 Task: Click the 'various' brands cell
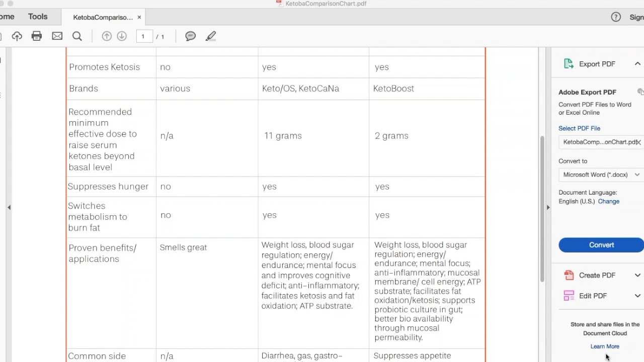tap(175, 88)
